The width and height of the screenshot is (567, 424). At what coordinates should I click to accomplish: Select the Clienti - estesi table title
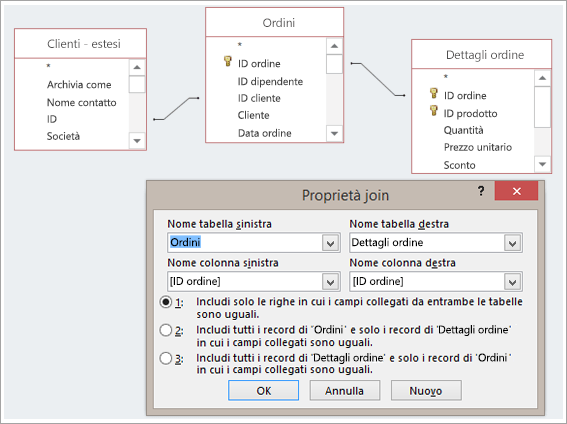tap(84, 44)
